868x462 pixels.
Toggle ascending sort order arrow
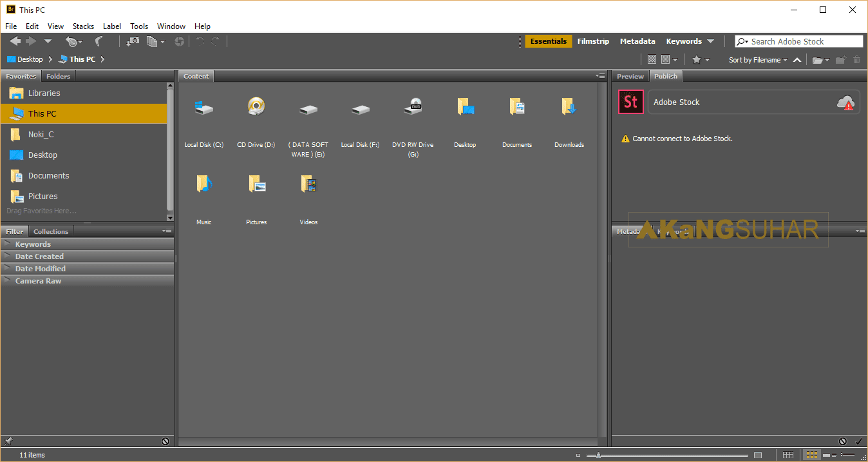(x=797, y=60)
